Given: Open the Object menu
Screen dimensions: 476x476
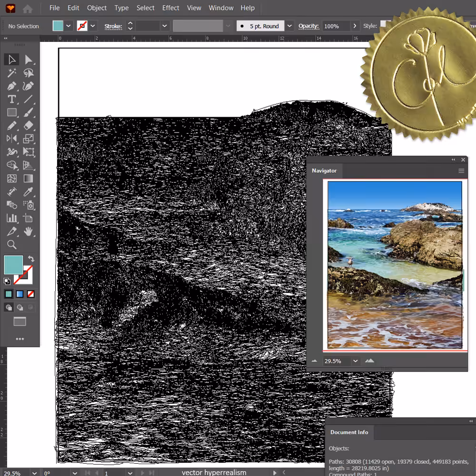Looking at the screenshot, I should (x=97, y=8).
